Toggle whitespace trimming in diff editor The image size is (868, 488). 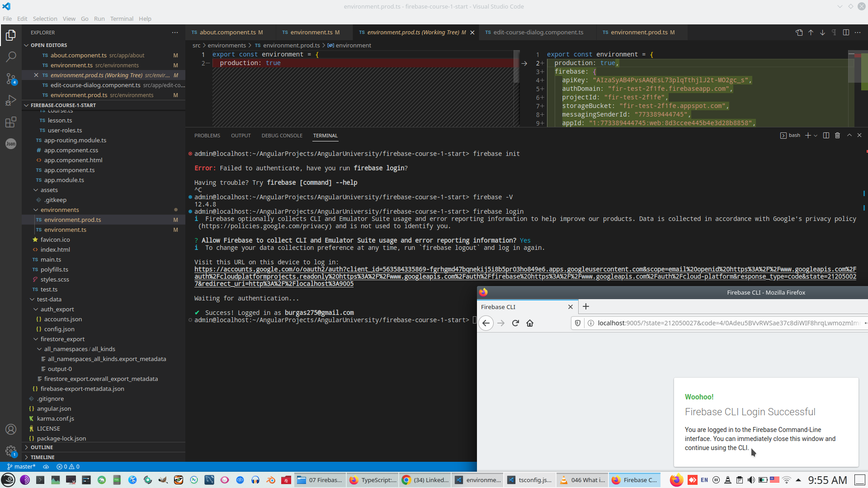tap(834, 33)
